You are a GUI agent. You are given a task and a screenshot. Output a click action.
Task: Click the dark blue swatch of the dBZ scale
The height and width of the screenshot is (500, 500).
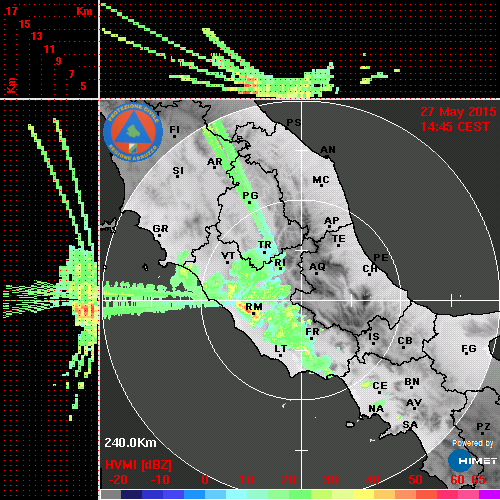(x=131, y=494)
